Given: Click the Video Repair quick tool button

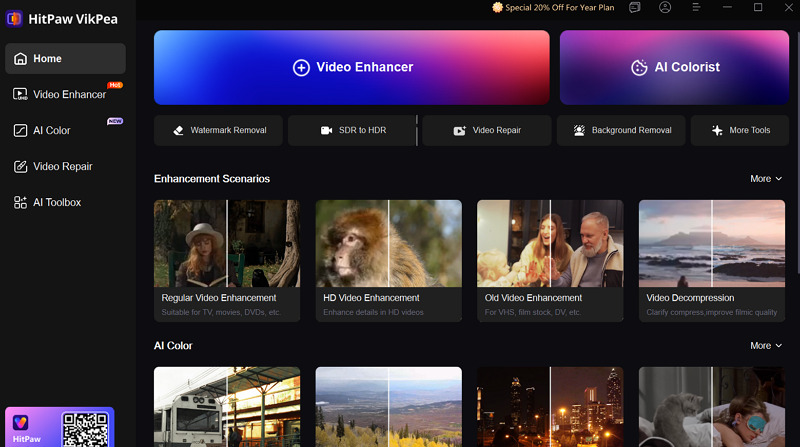Looking at the screenshot, I should pos(486,131).
